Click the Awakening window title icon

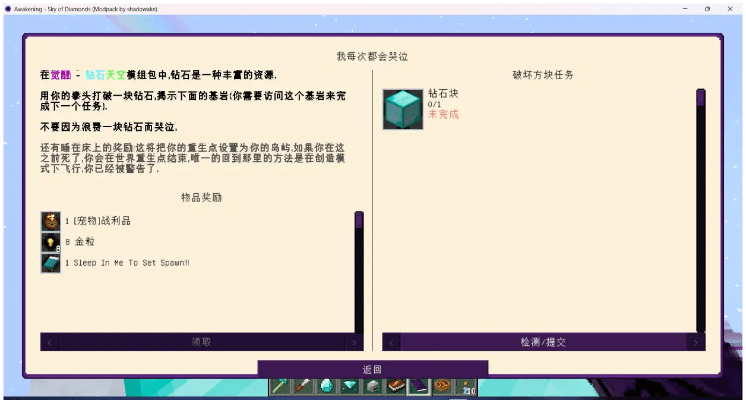pos(8,9)
